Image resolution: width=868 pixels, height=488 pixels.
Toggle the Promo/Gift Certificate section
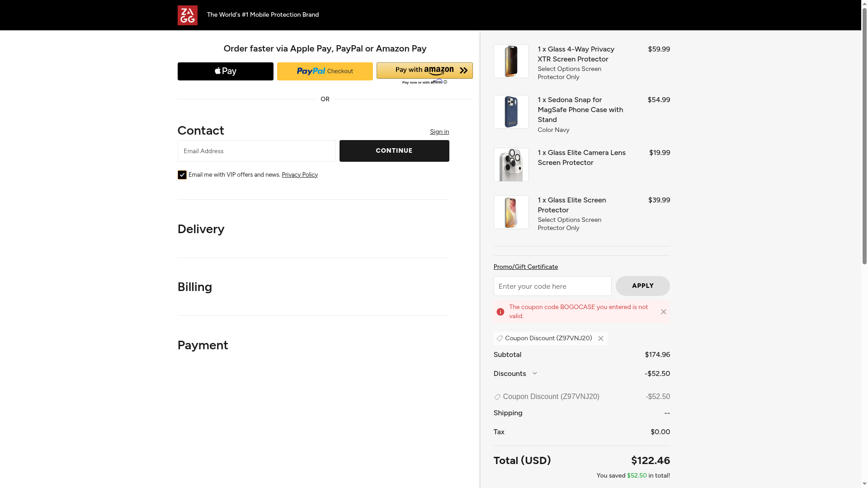525,267
